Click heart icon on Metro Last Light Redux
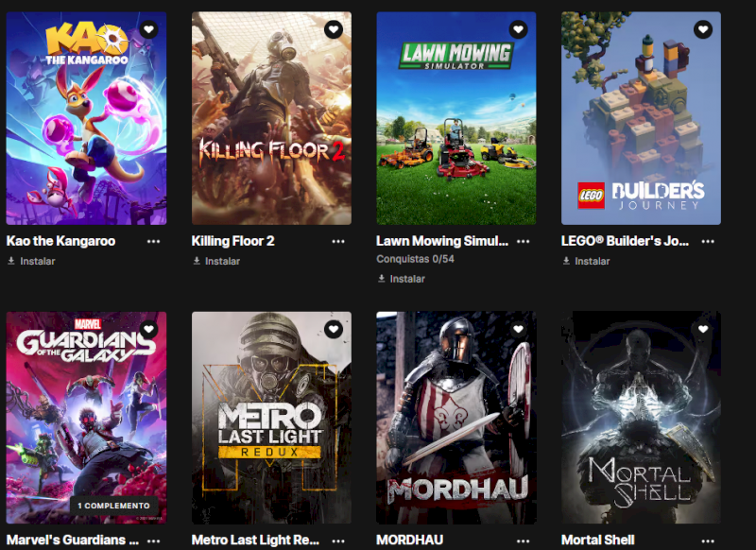 tap(334, 329)
